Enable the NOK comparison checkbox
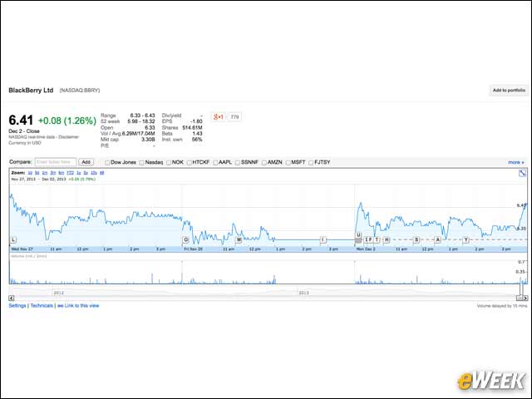The width and height of the screenshot is (532, 399). point(169,163)
